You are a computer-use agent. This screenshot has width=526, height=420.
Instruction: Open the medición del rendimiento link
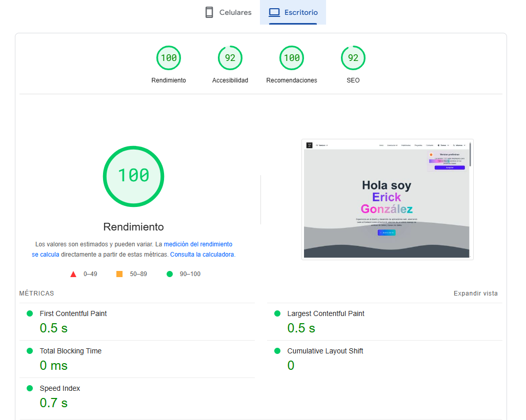click(198, 244)
